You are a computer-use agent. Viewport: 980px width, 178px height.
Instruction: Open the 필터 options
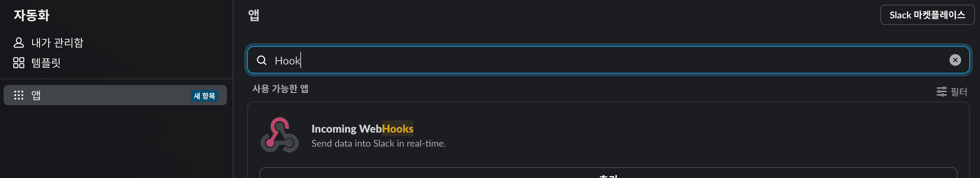pos(959,92)
